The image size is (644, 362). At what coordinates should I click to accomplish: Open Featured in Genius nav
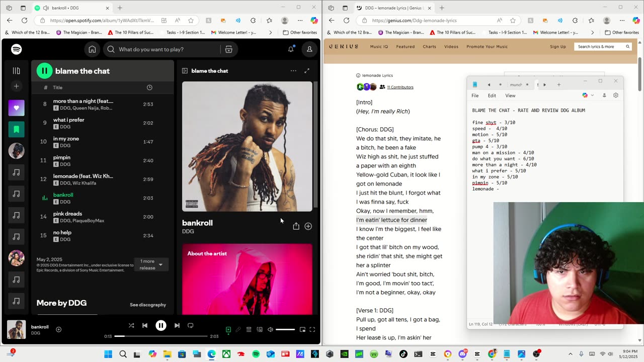pos(405,47)
